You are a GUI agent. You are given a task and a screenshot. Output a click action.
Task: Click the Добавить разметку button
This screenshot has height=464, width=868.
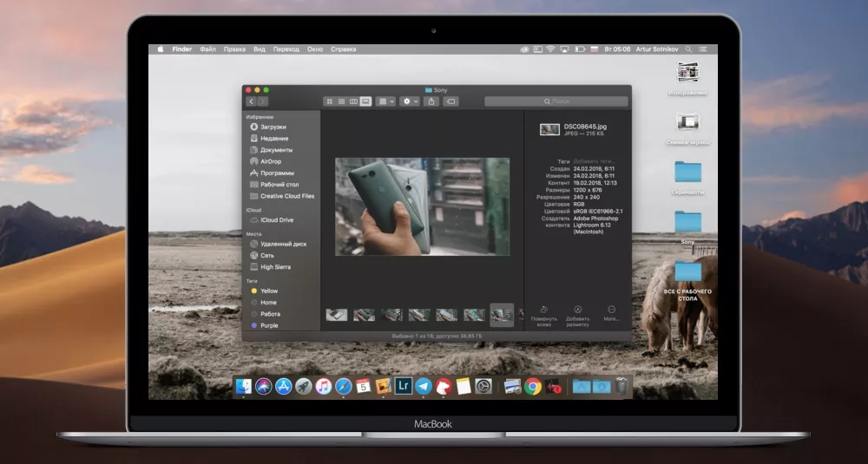tap(577, 316)
